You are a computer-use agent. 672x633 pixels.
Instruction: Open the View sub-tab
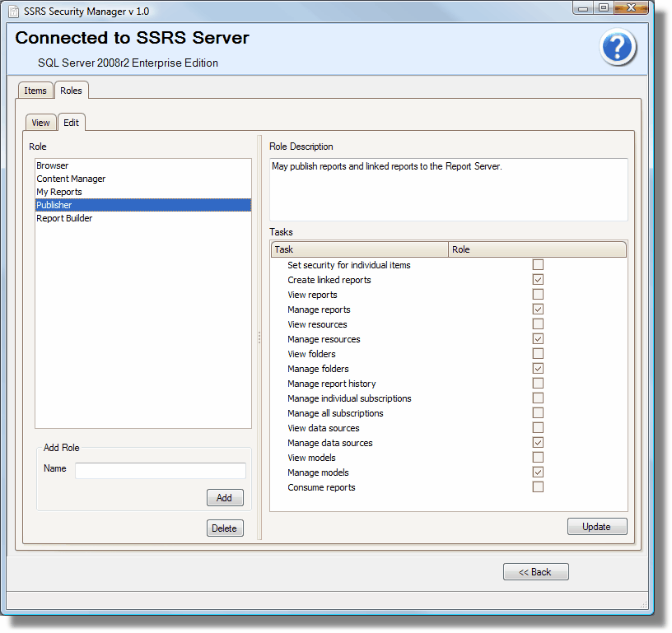[x=40, y=123]
